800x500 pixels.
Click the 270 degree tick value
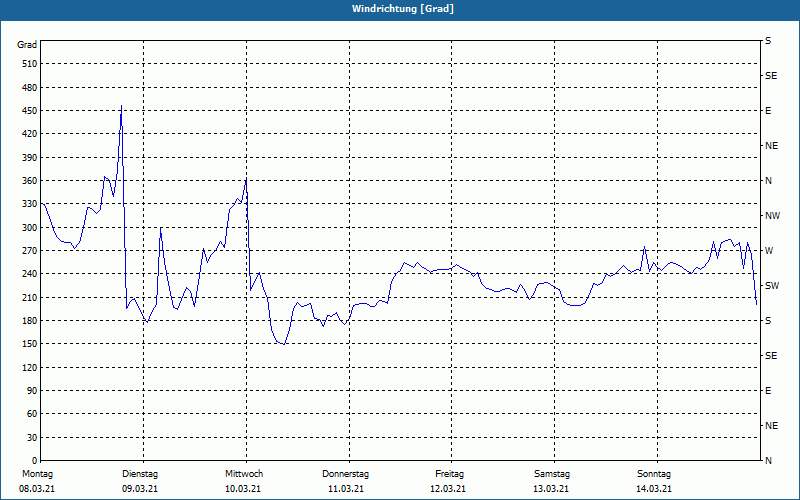[29, 251]
